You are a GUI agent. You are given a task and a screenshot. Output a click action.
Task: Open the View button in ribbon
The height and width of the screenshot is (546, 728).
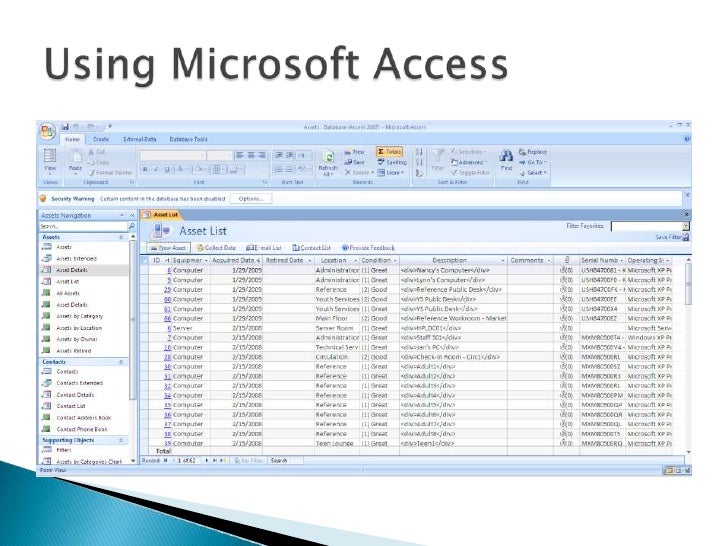pyautogui.click(x=50, y=160)
